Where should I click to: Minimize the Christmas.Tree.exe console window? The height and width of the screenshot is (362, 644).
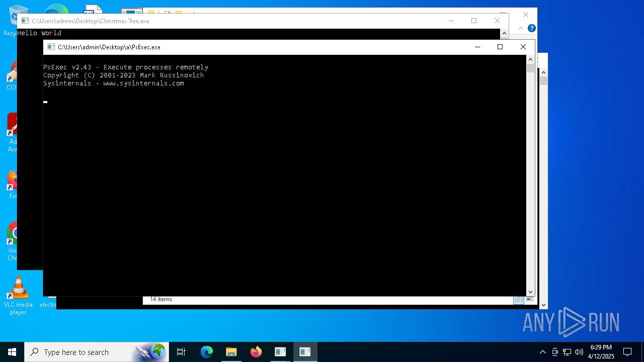[x=451, y=21]
